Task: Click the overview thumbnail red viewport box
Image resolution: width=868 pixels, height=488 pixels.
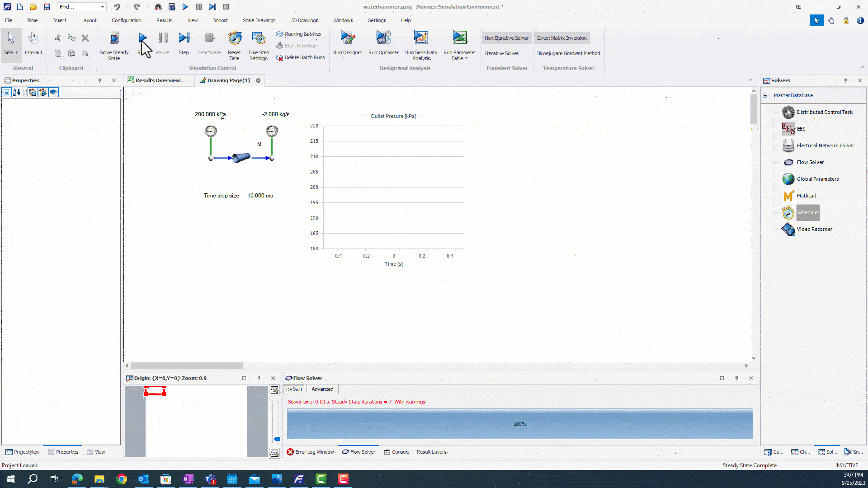Action: point(155,391)
